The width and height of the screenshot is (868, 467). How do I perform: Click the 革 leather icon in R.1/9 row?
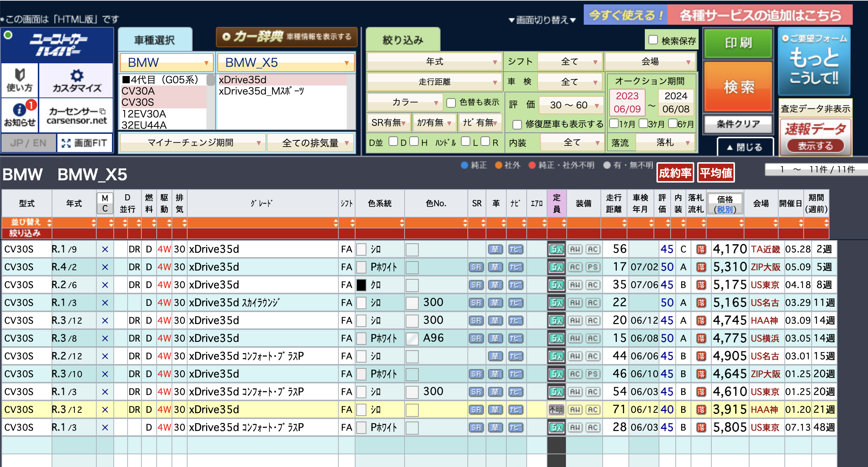495,249
